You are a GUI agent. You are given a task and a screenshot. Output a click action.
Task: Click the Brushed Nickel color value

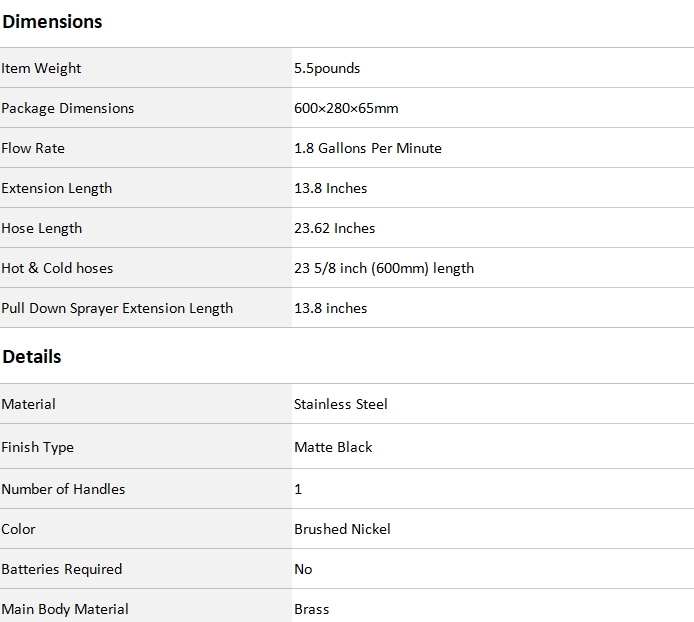[x=342, y=529]
